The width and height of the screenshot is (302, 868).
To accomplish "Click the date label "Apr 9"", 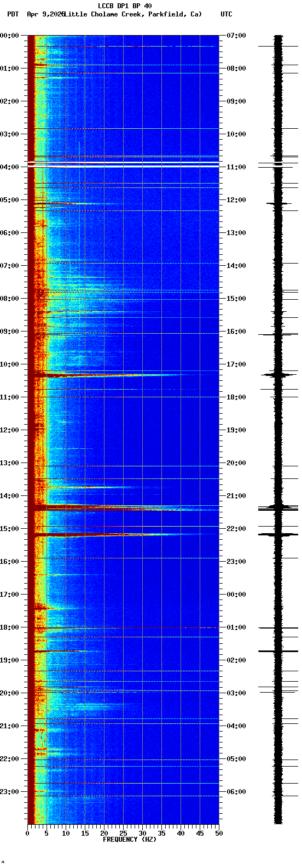I will [36, 14].
